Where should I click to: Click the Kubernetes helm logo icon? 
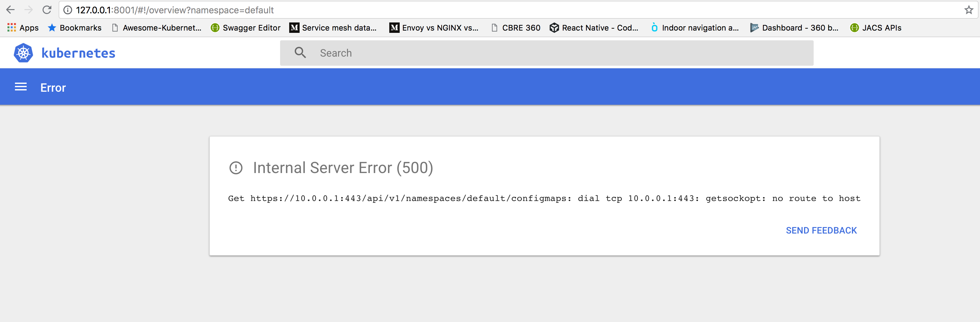tap(23, 53)
